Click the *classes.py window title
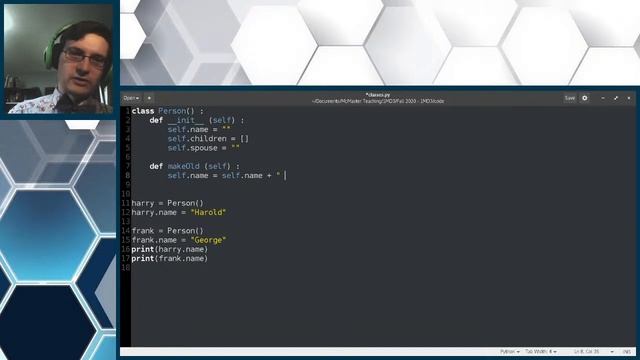 coord(378,95)
